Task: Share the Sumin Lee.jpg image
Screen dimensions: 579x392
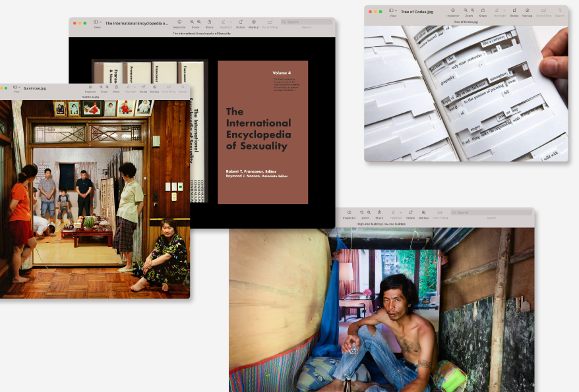Action: (116, 87)
